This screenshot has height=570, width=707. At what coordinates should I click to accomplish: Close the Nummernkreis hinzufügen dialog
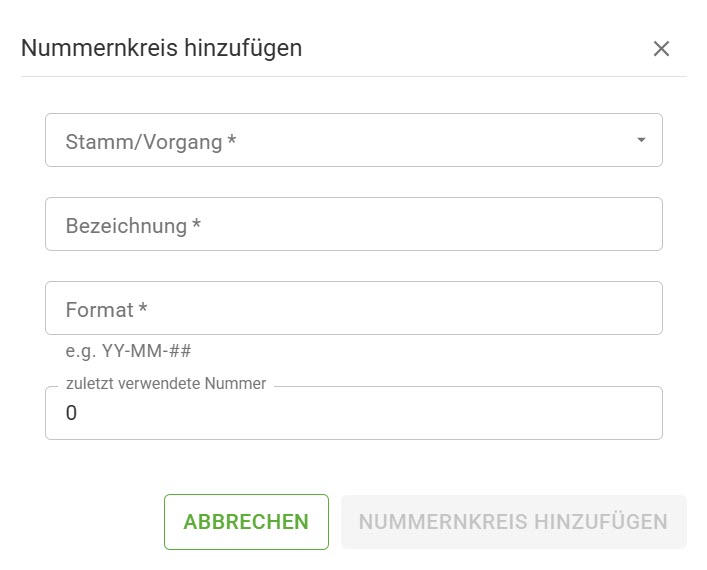click(661, 49)
